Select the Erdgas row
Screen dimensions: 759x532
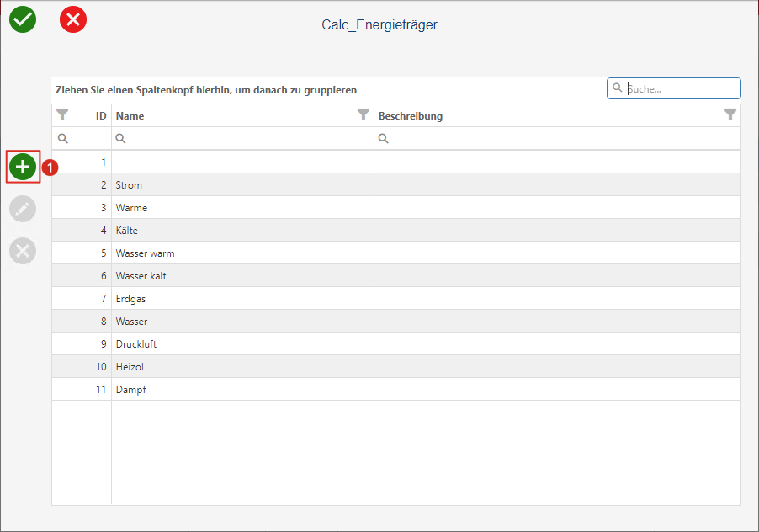[x=396, y=299]
